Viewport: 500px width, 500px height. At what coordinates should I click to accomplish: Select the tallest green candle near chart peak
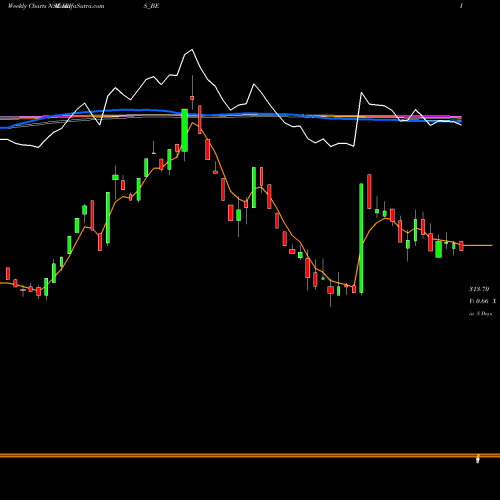click(184, 130)
